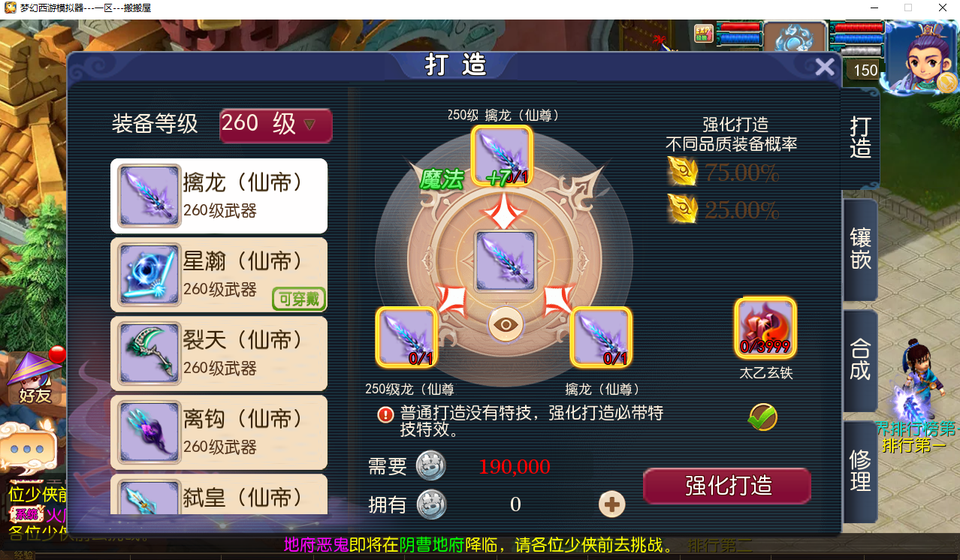Screen dimensions: 960x560
Task: Click the 裂天（仙帝）green scythe icon
Action: click(x=149, y=353)
